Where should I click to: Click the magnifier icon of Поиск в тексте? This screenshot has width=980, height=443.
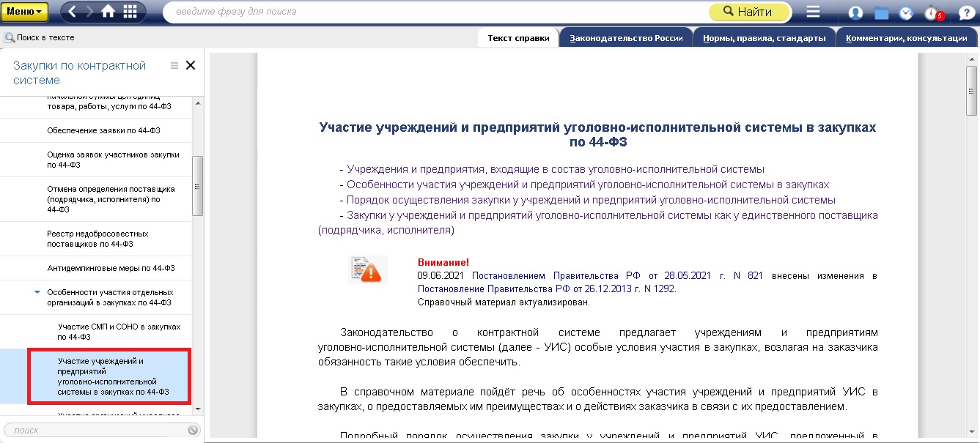click(x=10, y=37)
